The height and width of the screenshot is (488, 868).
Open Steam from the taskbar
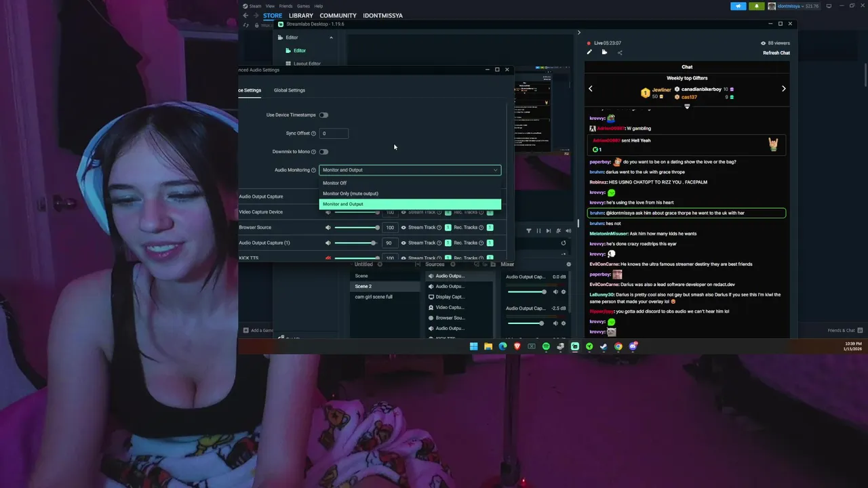pos(604,346)
